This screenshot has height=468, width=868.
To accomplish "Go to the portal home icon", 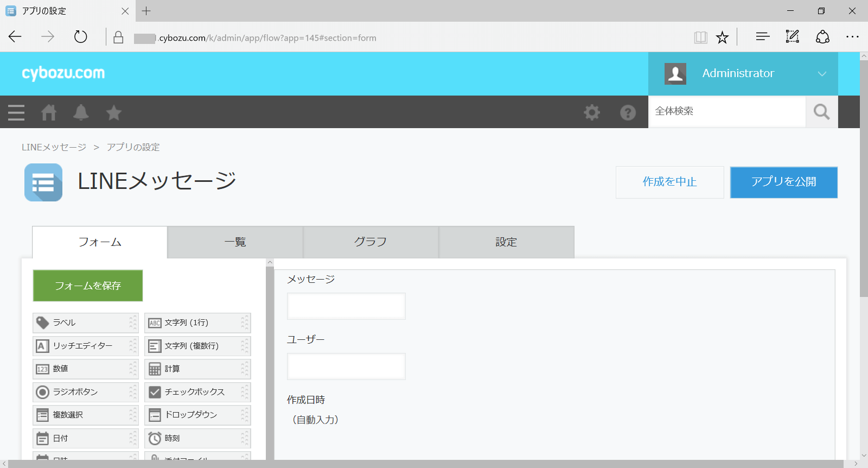I will coord(49,112).
